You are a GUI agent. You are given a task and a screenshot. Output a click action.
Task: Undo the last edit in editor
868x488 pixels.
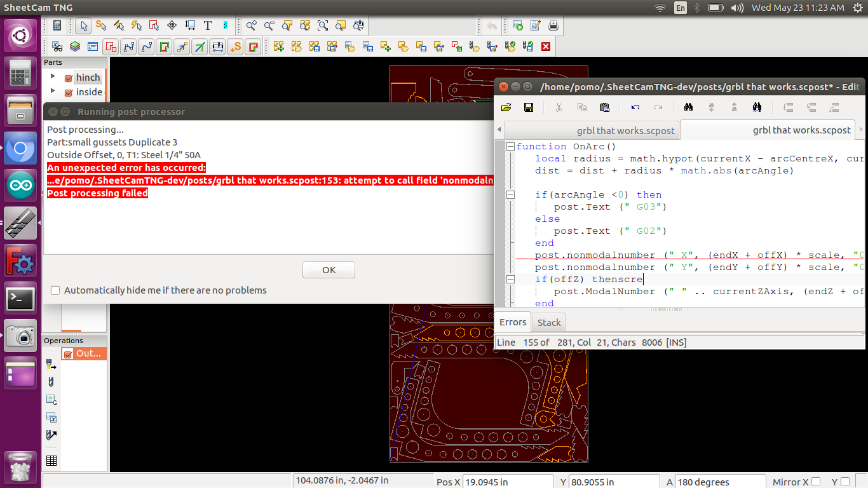pos(635,107)
